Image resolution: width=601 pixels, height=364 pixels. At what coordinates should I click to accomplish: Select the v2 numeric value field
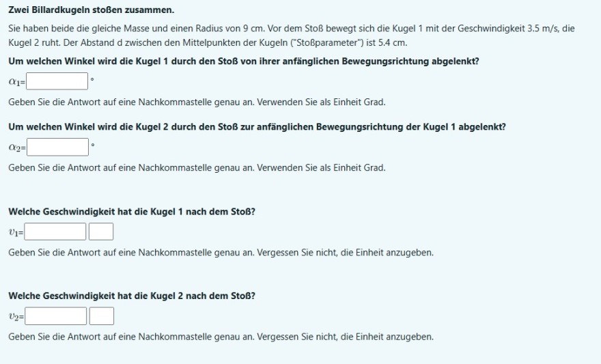click(x=56, y=316)
